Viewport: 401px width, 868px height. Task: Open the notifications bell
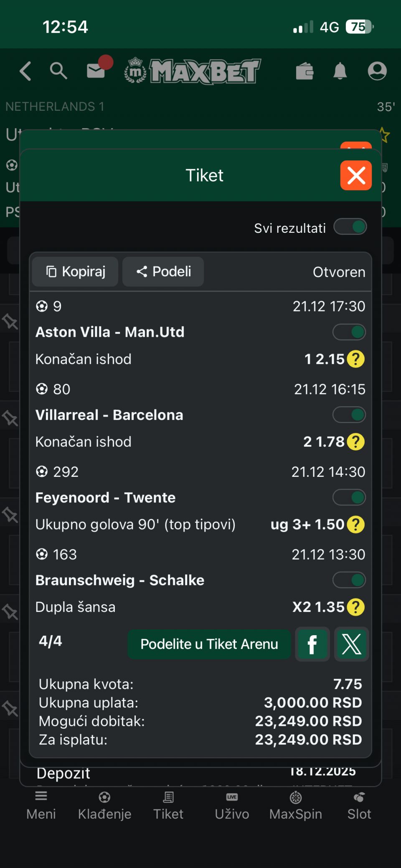point(340,71)
